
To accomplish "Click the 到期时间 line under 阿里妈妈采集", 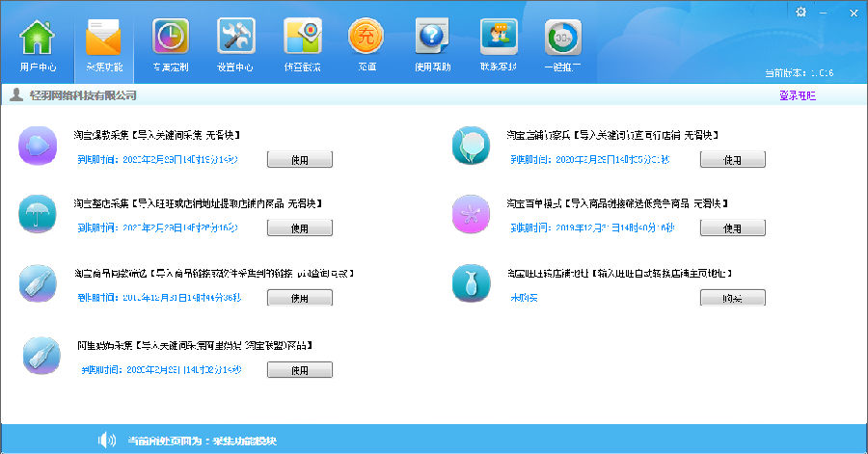I will [x=162, y=370].
